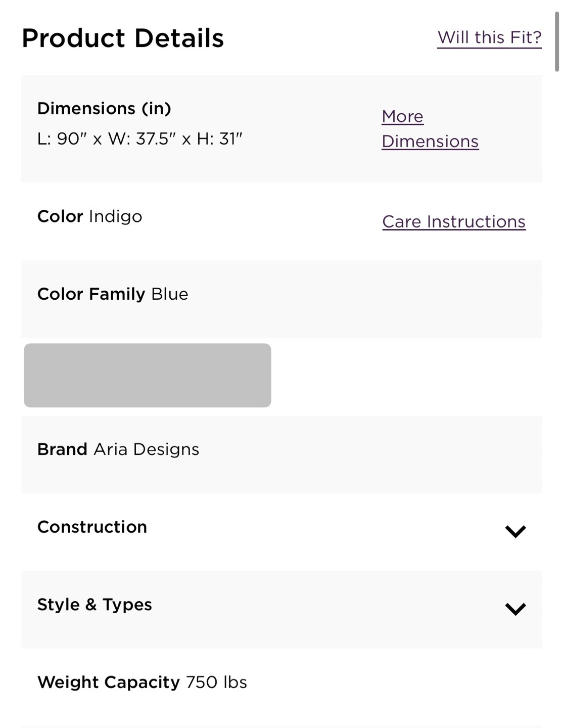Click the 750 lbs value
Viewport: 563px width, 728px height.
pyautogui.click(x=217, y=682)
